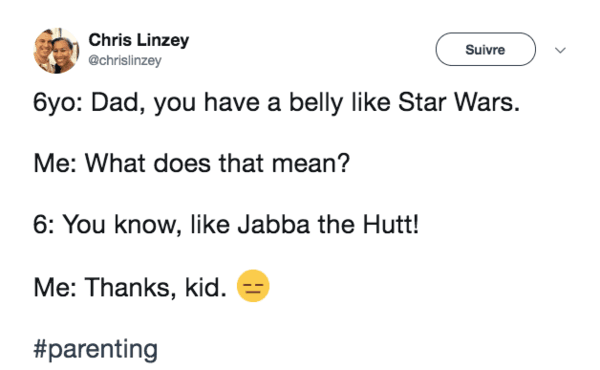Expand the tweet options chevron
Image resolution: width=600 pixels, height=370 pixels.
pyautogui.click(x=560, y=50)
